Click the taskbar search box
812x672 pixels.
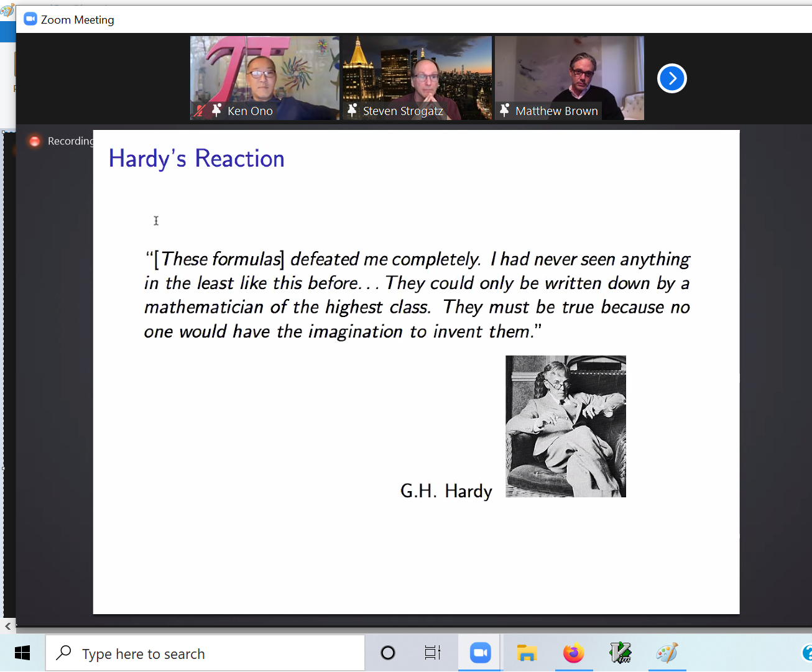205,653
